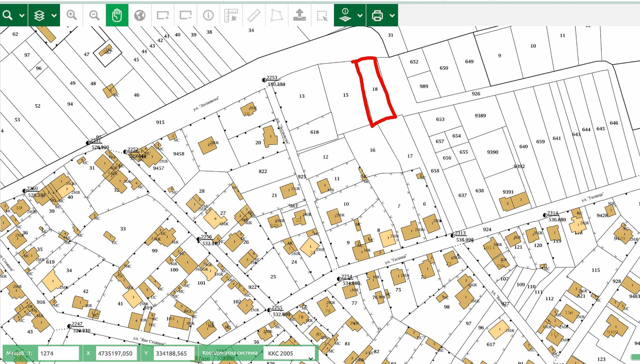This screenshot has height=364, width=640.
Task: Activate the dashed rectangle selection tool
Action: tap(322, 16)
